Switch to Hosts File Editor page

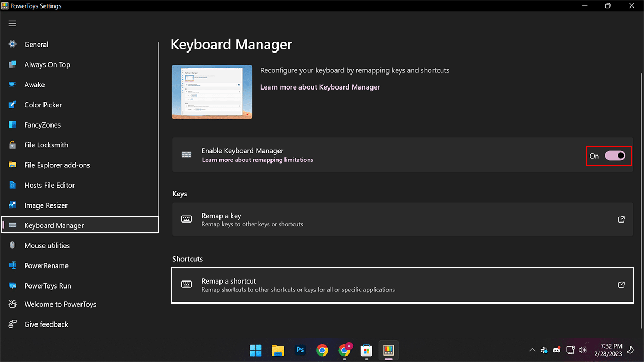point(49,186)
